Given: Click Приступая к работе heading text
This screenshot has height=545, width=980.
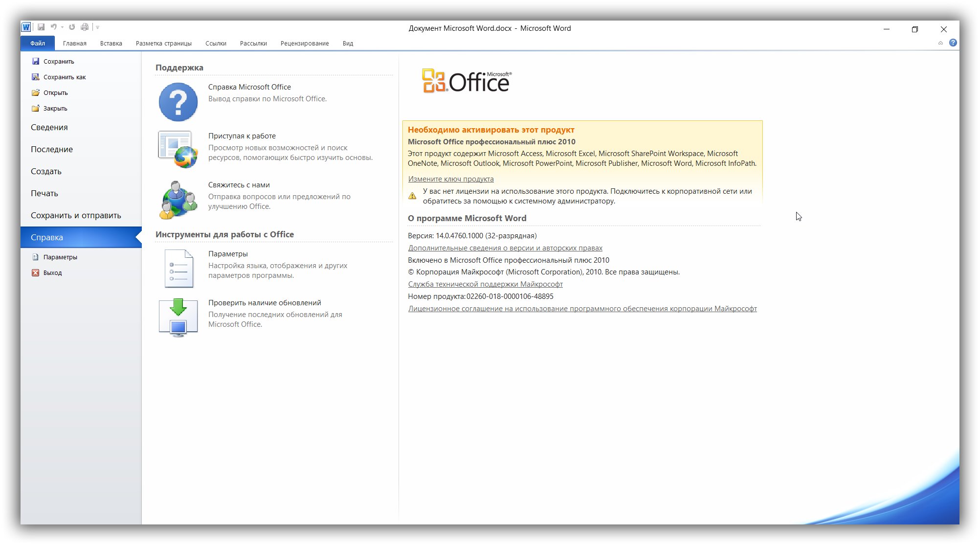Looking at the screenshot, I should [x=242, y=136].
